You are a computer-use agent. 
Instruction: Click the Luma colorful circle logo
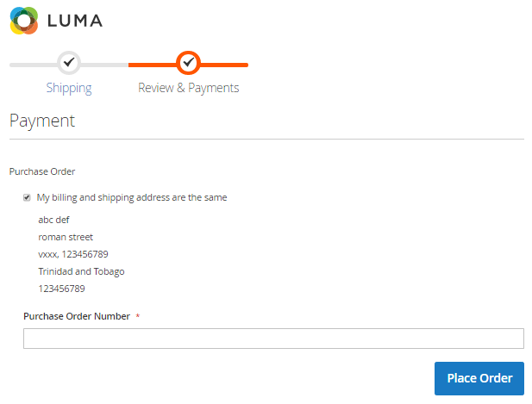coord(24,21)
